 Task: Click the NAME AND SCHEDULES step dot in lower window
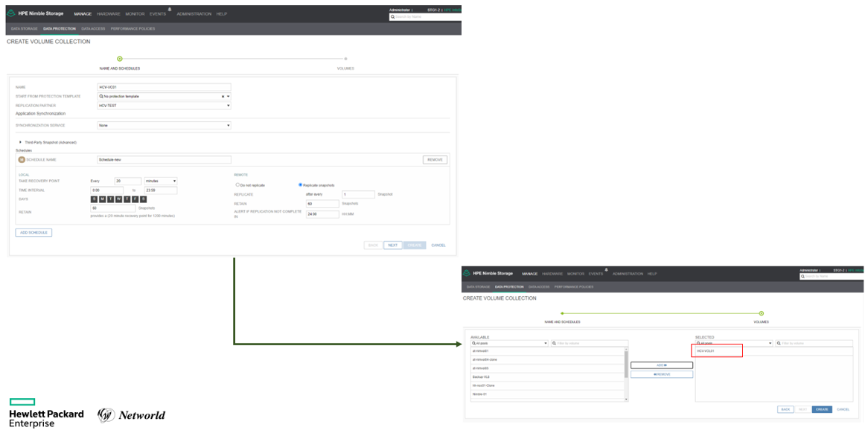coord(563,314)
